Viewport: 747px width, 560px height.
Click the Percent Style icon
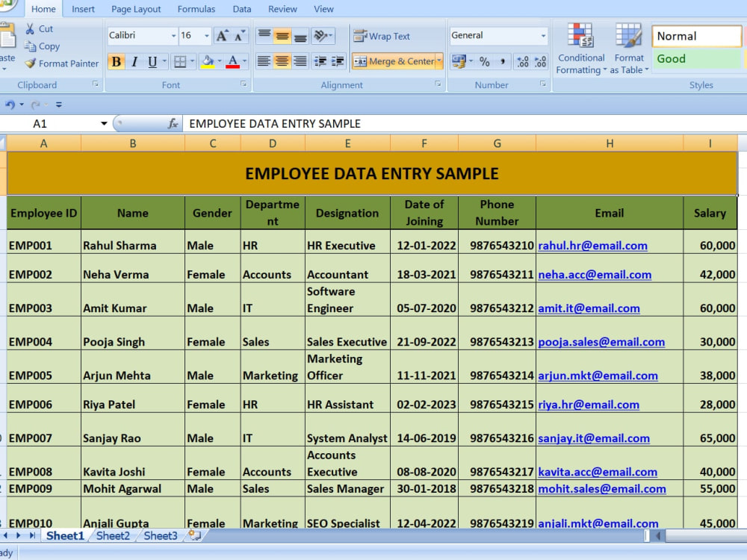[x=485, y=61]
